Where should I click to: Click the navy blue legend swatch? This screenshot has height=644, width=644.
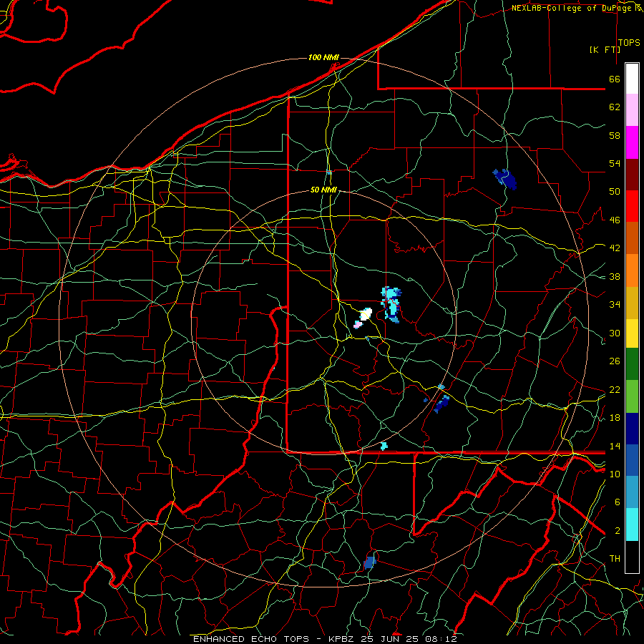pyautogui.click(x=632, y=429)
